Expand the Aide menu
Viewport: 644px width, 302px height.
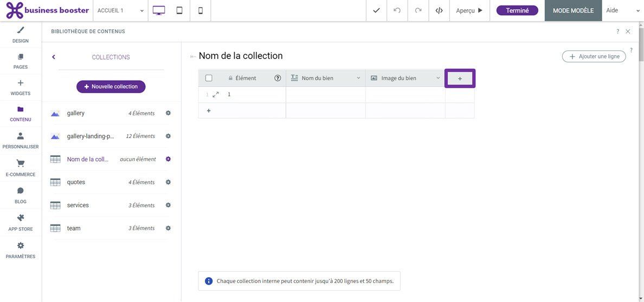(623, 11)
